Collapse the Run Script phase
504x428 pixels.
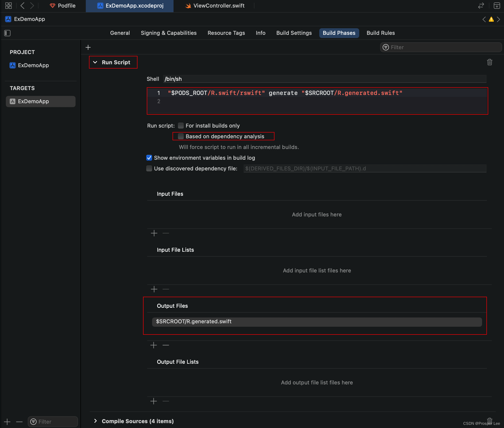tap(95, 62)
